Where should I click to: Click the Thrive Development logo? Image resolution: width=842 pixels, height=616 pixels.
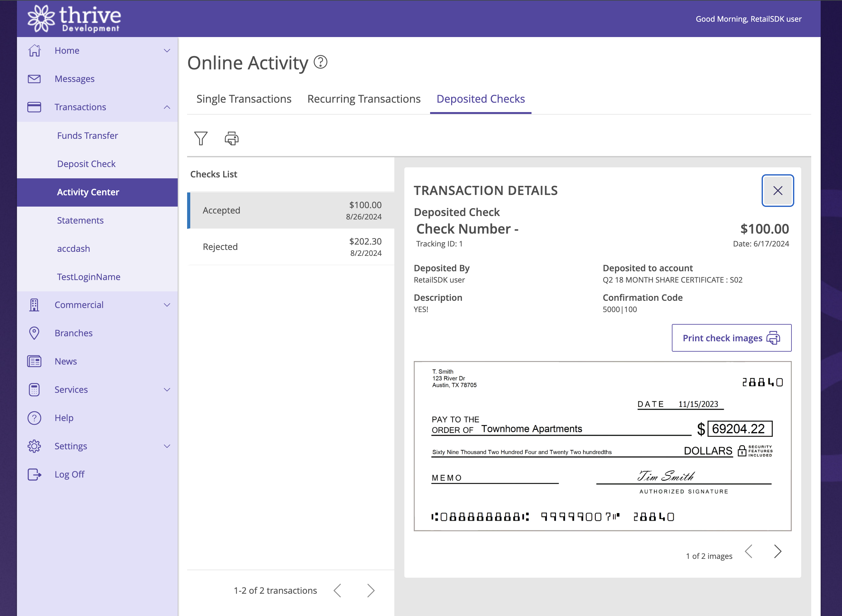point(74,19)
